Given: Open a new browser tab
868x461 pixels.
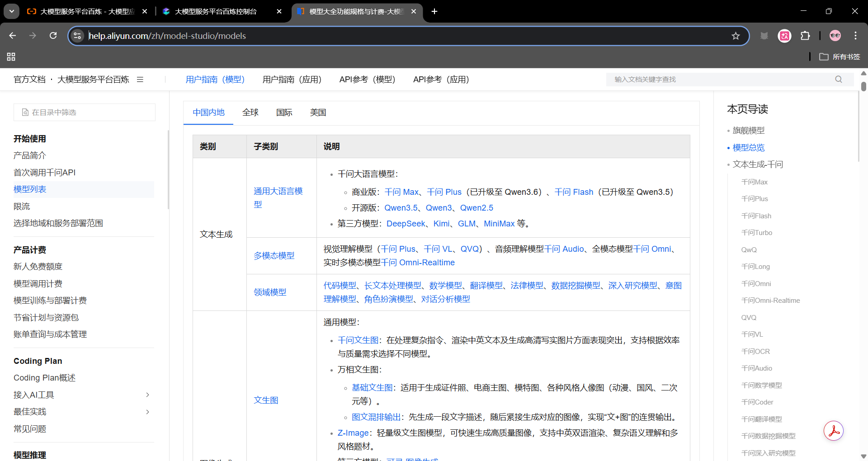Looking at the screenshot, I should coord(434,11).
